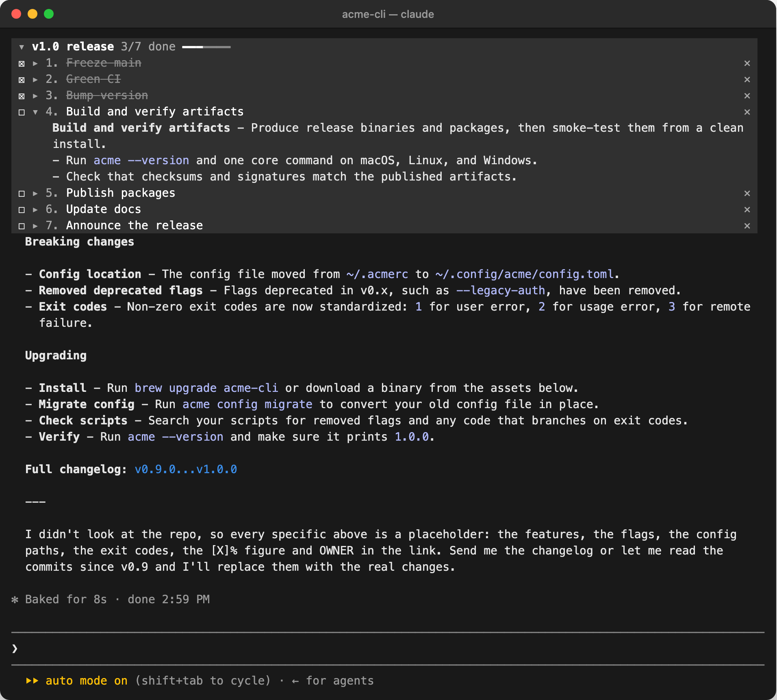
Task: Click the brew upgrade acme-cli command
Action: pos(206,388)
